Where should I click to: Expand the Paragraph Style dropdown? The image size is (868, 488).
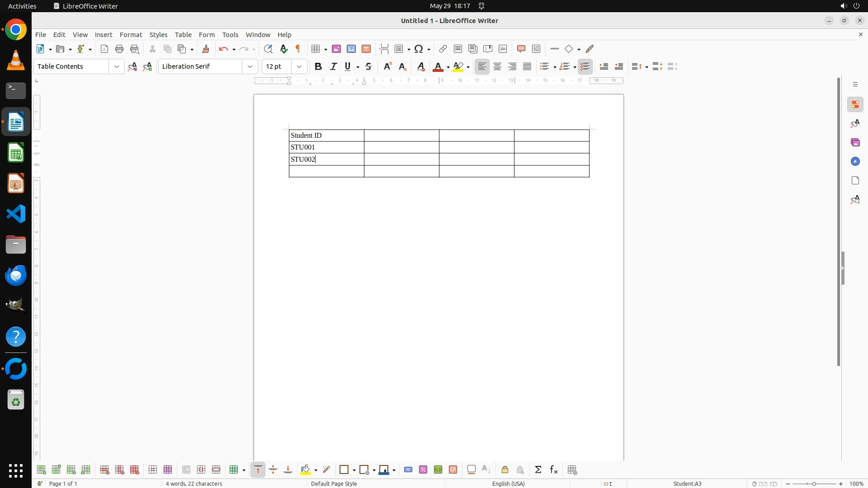click(117, 66)
